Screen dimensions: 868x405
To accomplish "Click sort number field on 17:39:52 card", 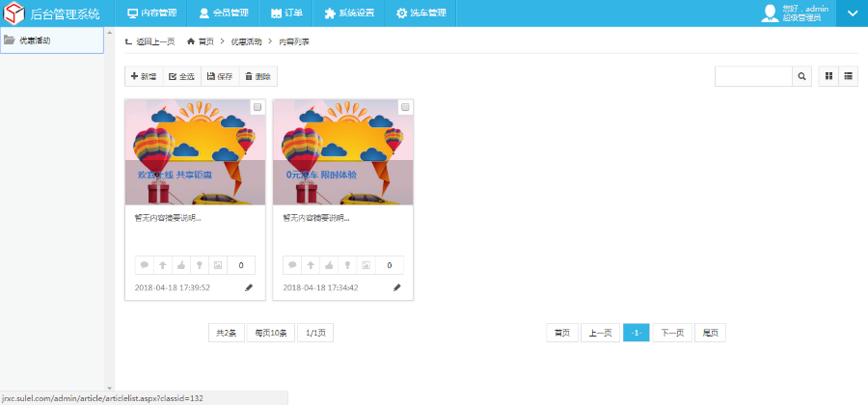I will click(x=241, y=265).
